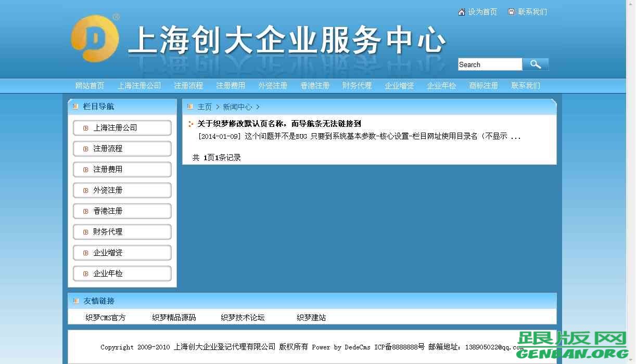Click the bullet icon before the article title

(x=191, y=124)
